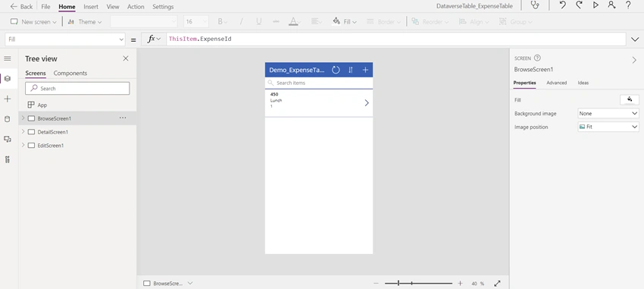
Task: Open the Action menu
Action: coord(136,7)
